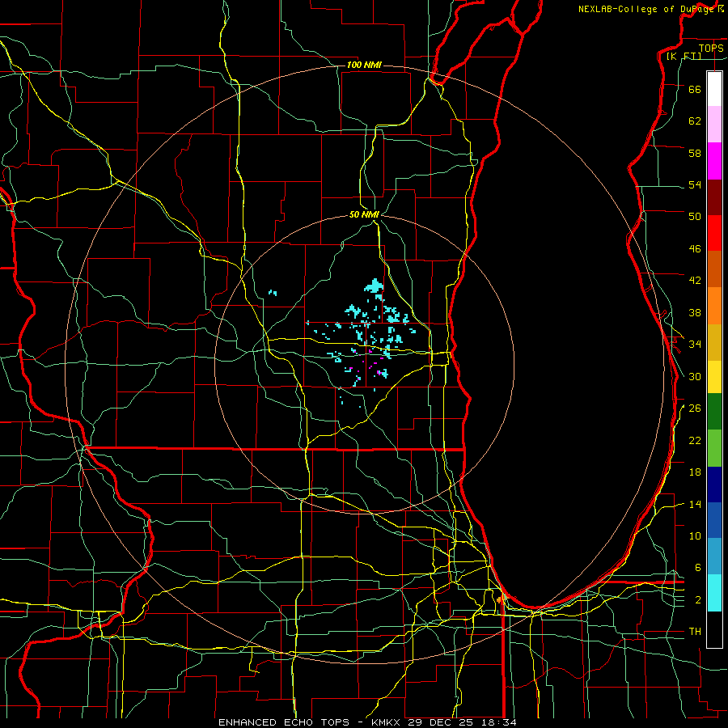Click the "58" legend value

[695, 153]
